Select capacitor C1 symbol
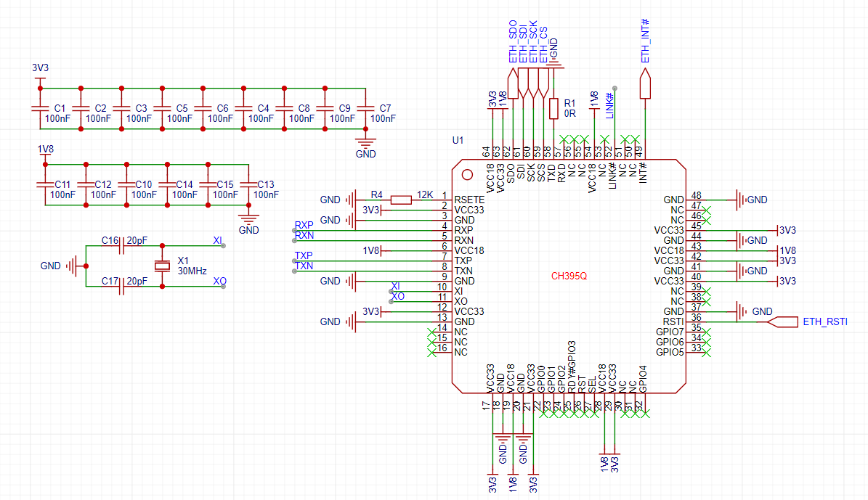 pyautogui.click(x=40, y=108)
